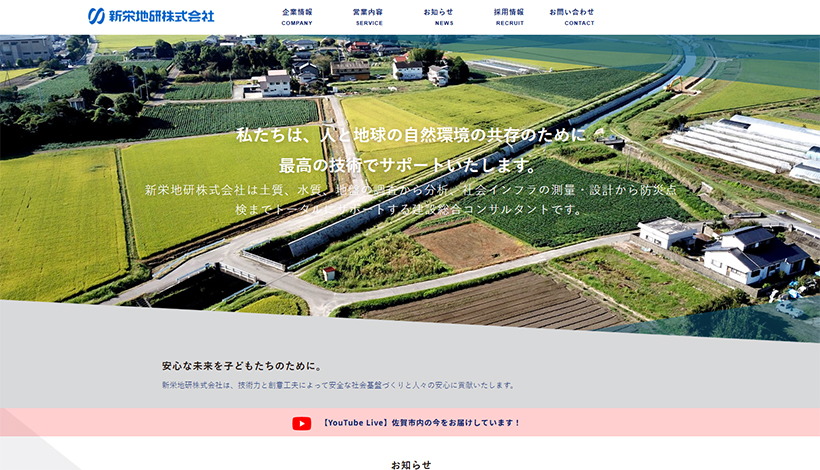Open the 企業情報 COMPANY menu
Screen dimensions: 820x470
[297, 16]
